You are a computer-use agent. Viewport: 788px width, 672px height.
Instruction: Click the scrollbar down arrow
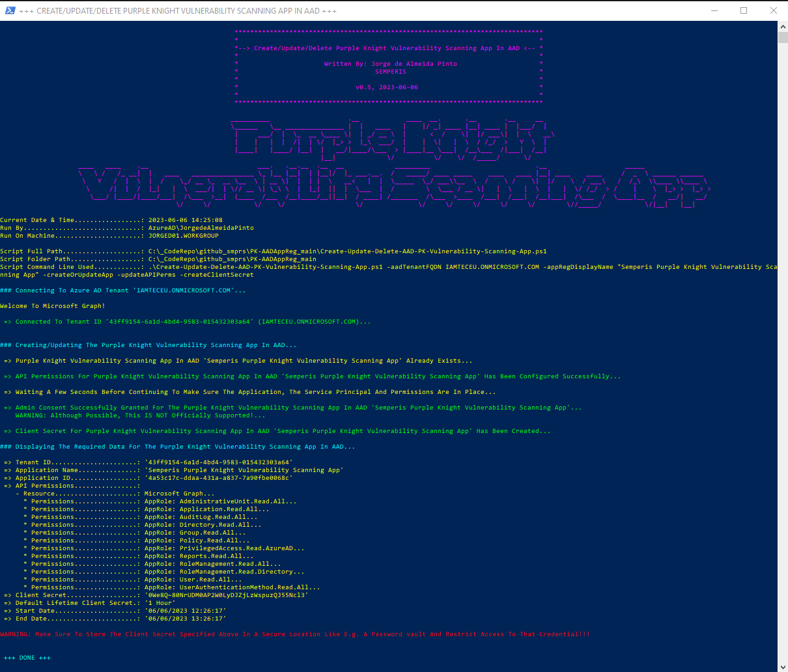point(783,666)
